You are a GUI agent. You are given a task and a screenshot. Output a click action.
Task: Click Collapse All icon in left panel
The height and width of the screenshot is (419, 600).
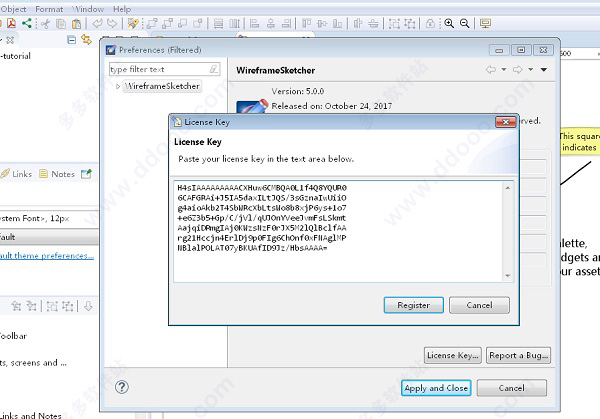[x=71, y=39]
